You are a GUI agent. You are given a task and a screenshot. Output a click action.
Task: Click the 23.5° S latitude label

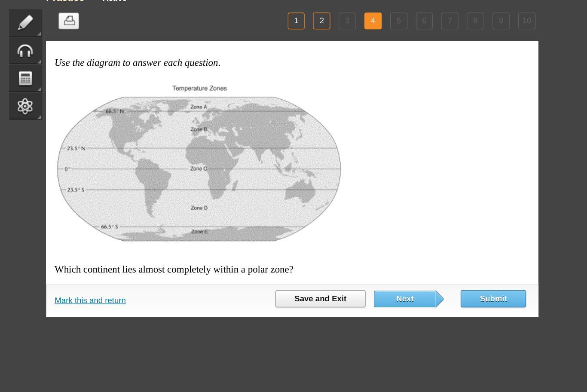[x=76, y=190]
